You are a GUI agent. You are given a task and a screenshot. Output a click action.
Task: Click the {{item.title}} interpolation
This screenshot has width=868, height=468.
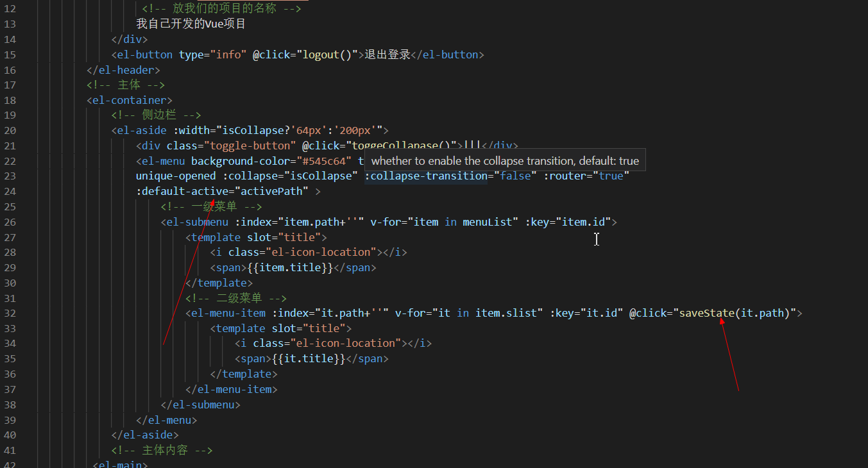[x=290, y=267]
